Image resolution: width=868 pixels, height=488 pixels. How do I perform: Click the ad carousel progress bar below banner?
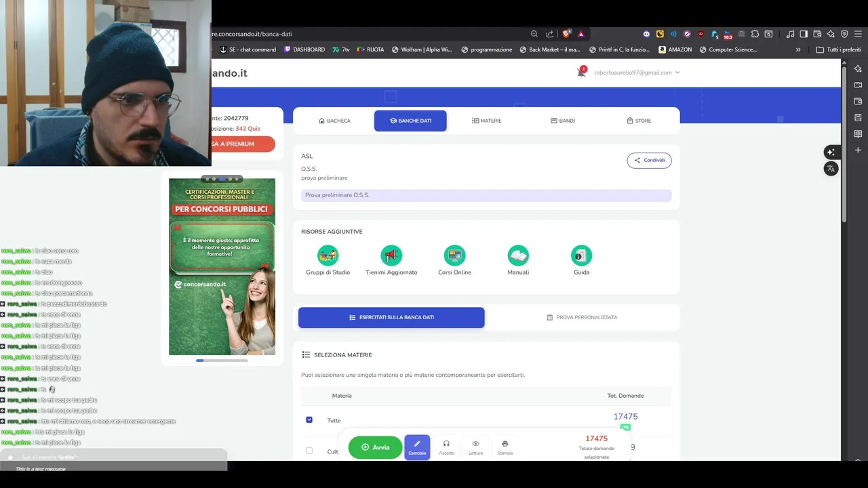tap(222, 361)
